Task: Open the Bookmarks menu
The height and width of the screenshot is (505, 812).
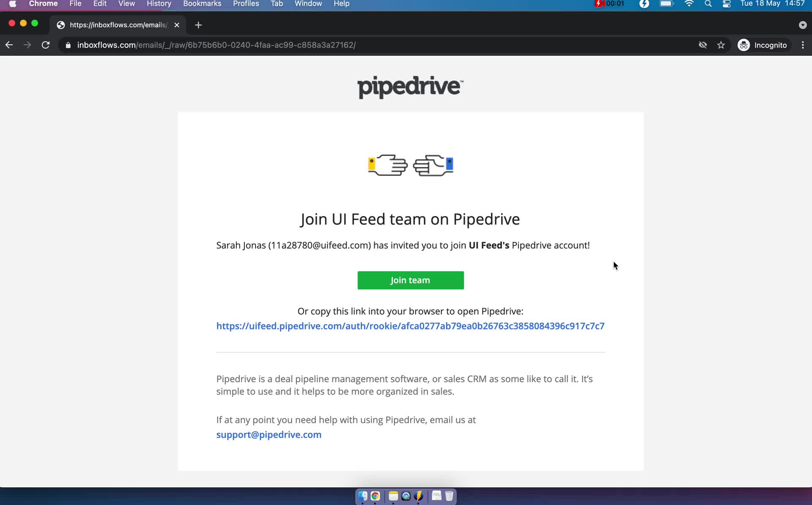Action: (x=202, y=4)
